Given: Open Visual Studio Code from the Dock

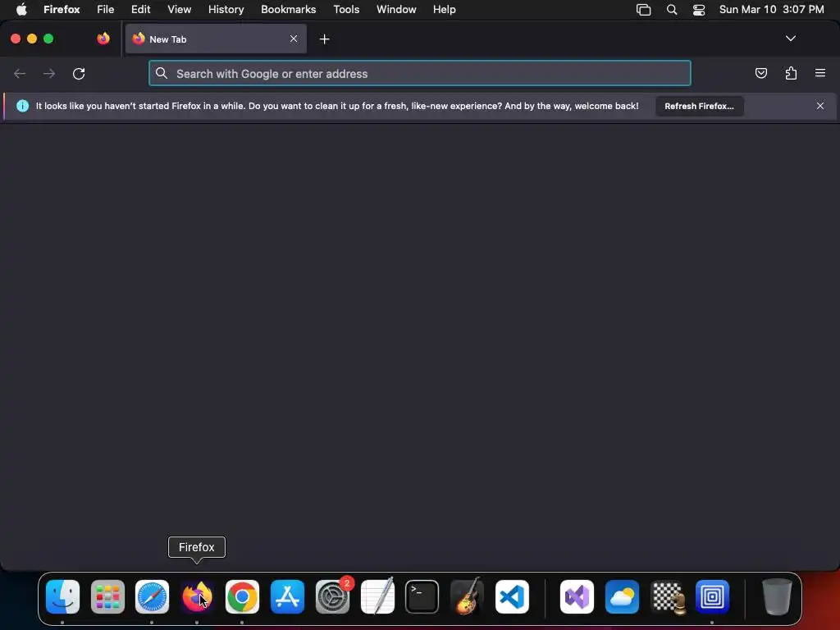Looking at the screenshot, I should coord(512,596).
